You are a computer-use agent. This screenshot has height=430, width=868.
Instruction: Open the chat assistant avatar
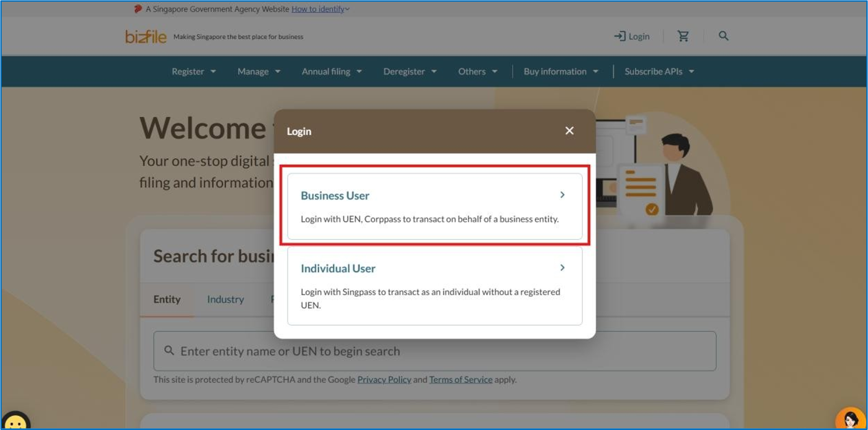pyautogui.click(x=850, y=419)
